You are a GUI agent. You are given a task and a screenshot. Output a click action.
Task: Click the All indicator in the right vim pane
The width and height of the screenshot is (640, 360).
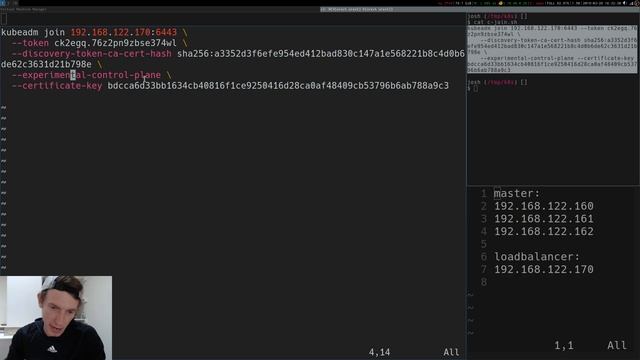click(617, 345)
